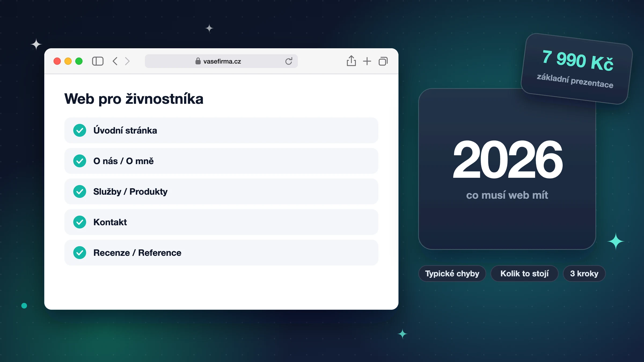Click the co musí web mít caption
This screenshot has width=644, height=362.
507,195
